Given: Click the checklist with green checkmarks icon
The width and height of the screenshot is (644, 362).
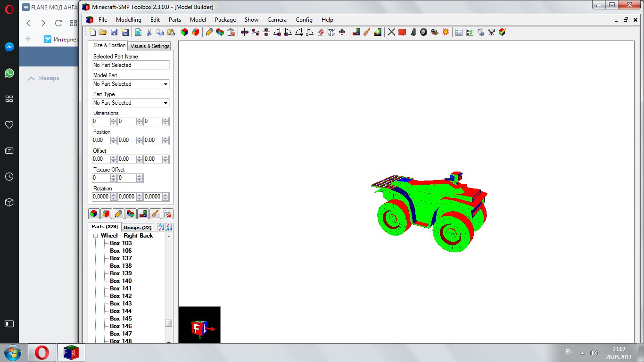Looking at the screenshot, I should [470, 32].
